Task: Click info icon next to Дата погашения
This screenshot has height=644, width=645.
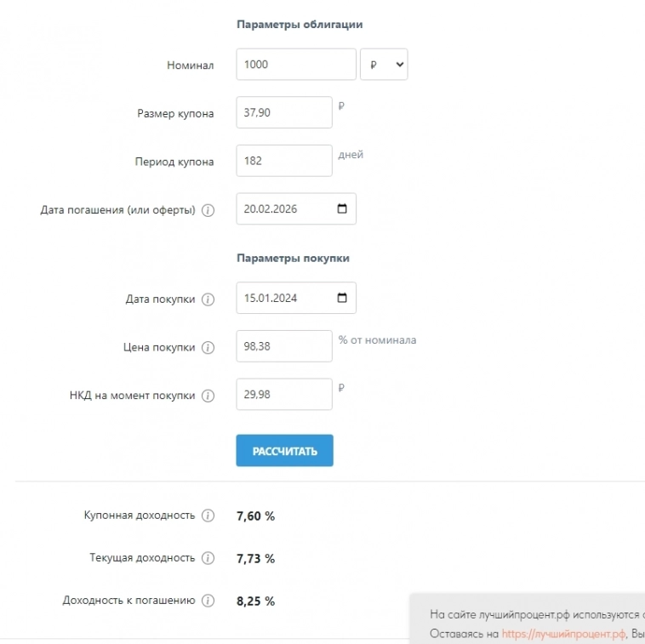Action: tap(208, 210)
